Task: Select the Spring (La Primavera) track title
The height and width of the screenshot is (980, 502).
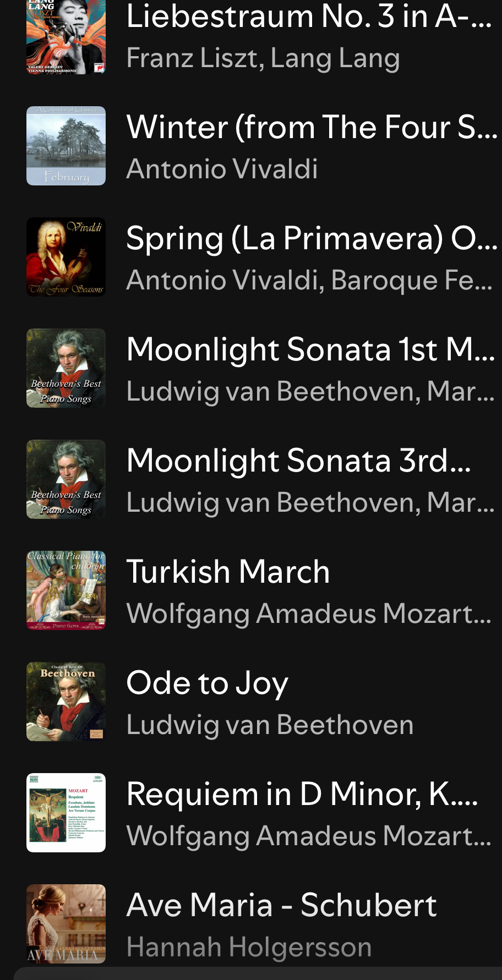Action: (311, 239)
